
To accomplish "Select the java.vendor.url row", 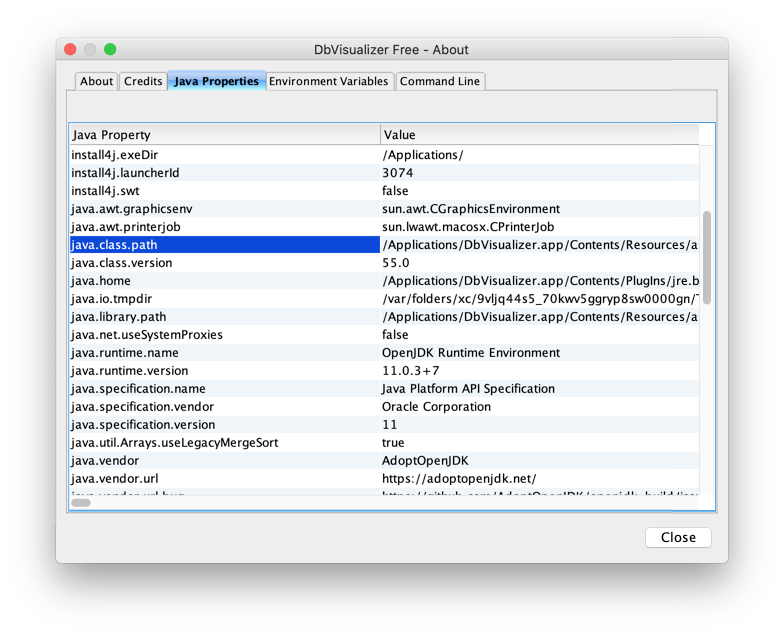I will (x=224, y=479).
